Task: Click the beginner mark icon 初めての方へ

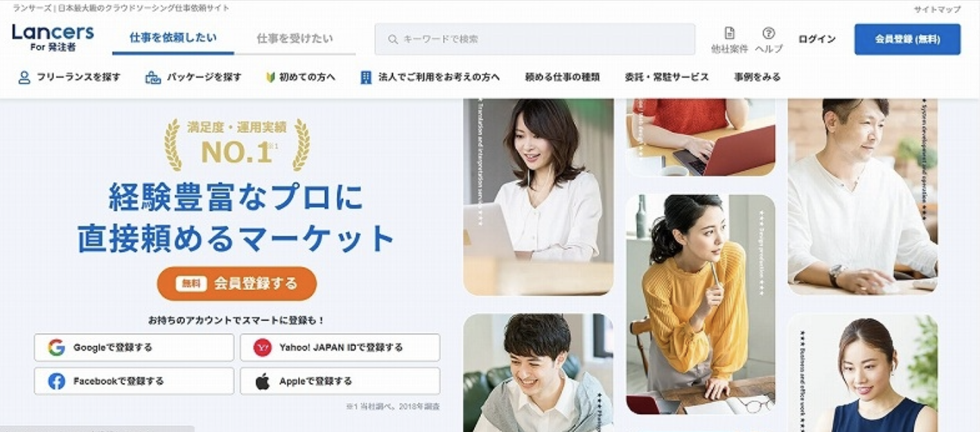Action: [x=270, y=78]
